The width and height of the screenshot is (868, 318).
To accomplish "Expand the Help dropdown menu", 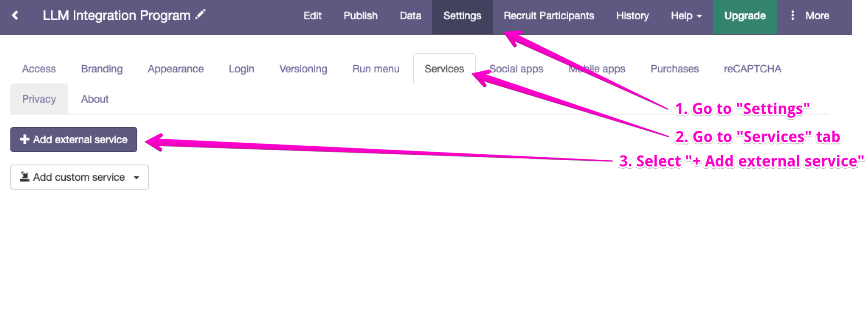I will click(686, 16).
